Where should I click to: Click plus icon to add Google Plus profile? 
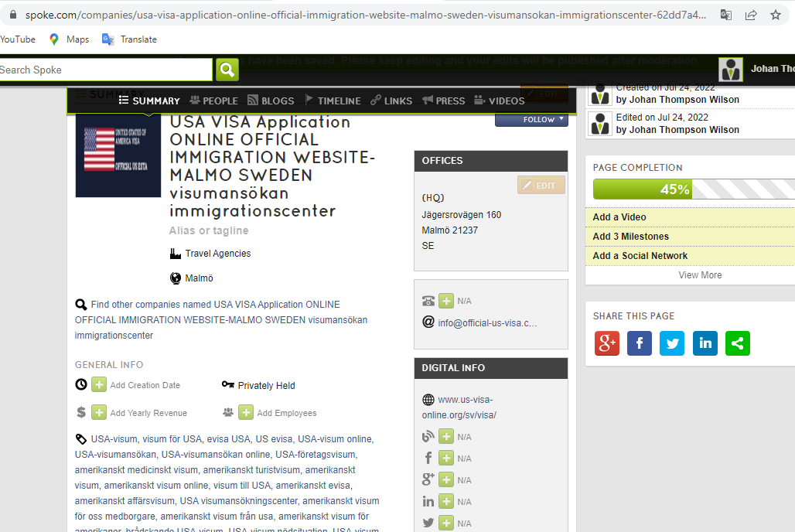click(x=446, y=479)
